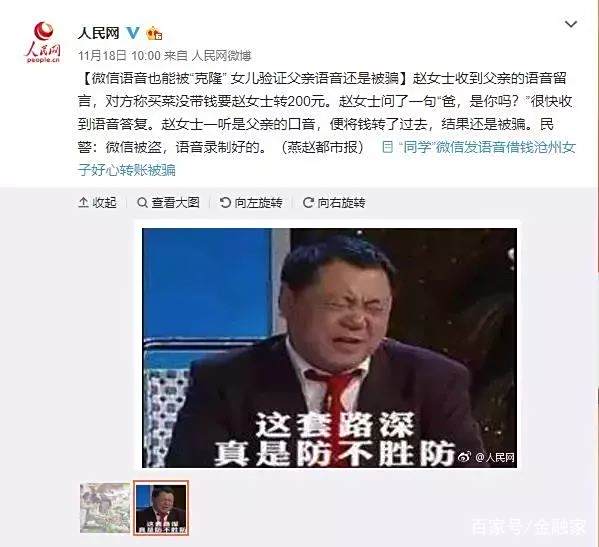Open the 人民网微博 source link
This screenshot has height=547, width=599.
point(221,56)
